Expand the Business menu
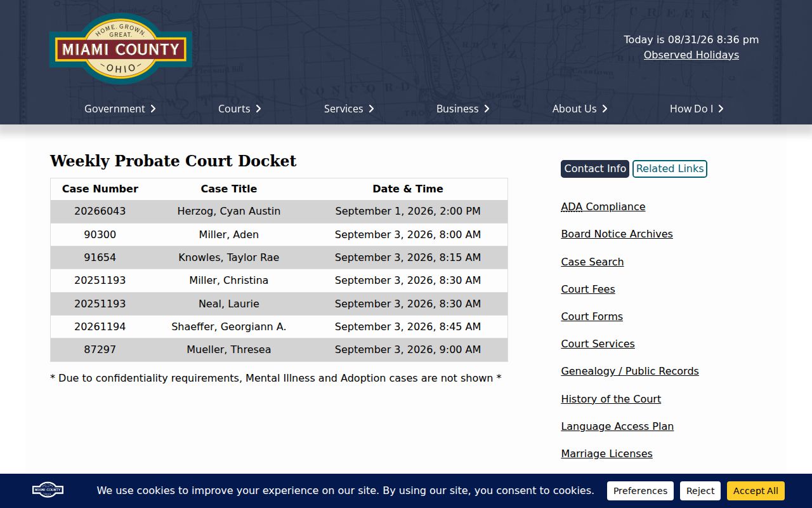 coord(463,109)
